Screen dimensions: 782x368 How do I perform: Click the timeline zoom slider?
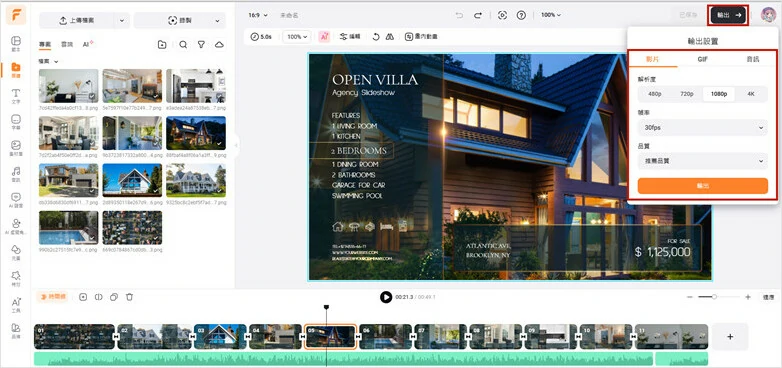[x=714, y=297]
